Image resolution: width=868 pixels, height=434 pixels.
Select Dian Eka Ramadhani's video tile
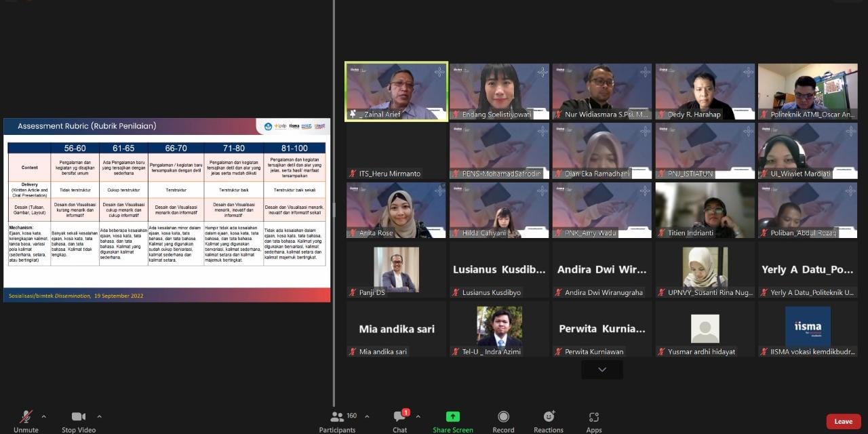tap(602, 151)
